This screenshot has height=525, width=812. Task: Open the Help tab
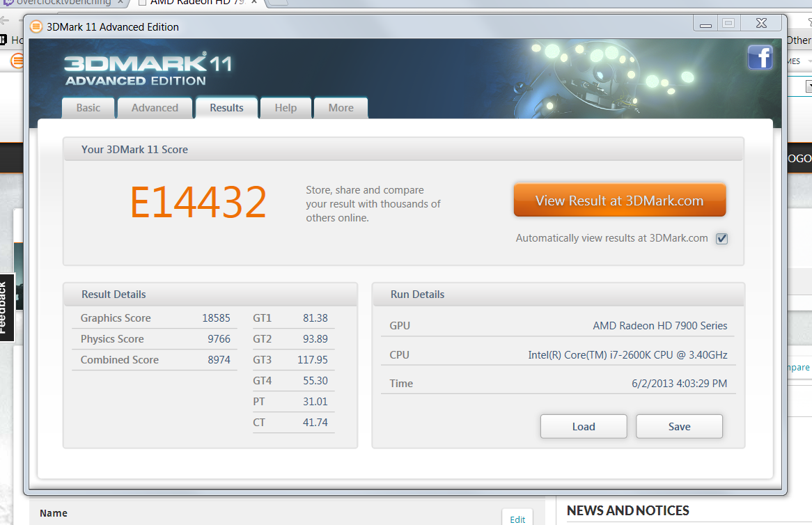286,108
